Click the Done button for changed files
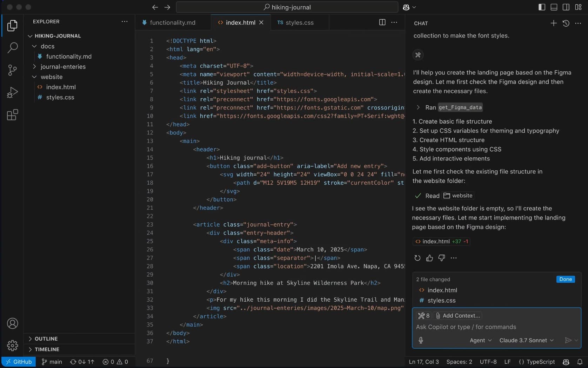588x368 pixels. [x=565, y=279]
